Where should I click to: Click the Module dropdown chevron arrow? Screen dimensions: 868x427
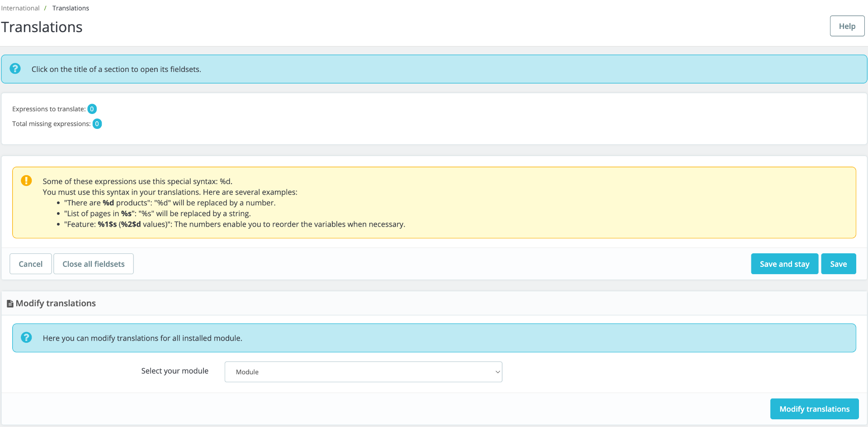(497, 372)
